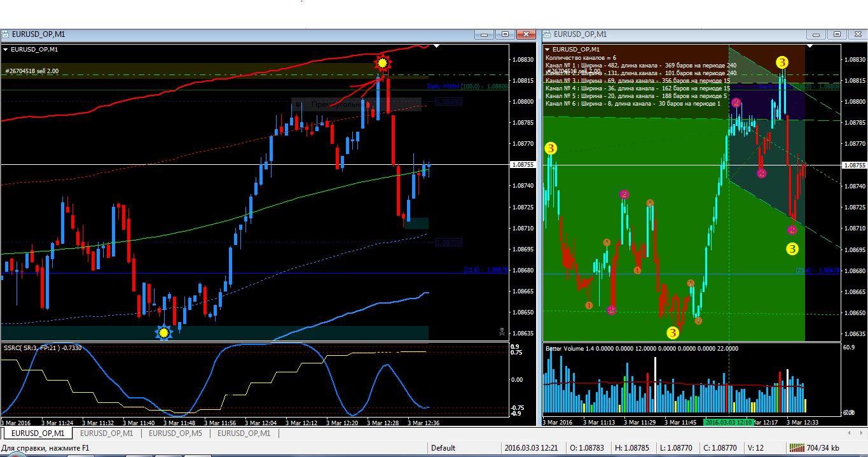Viewport: 868px width, 457px height.
Task: Click the Better Volume 1.4 indicator label
Action: coord(642,348)
